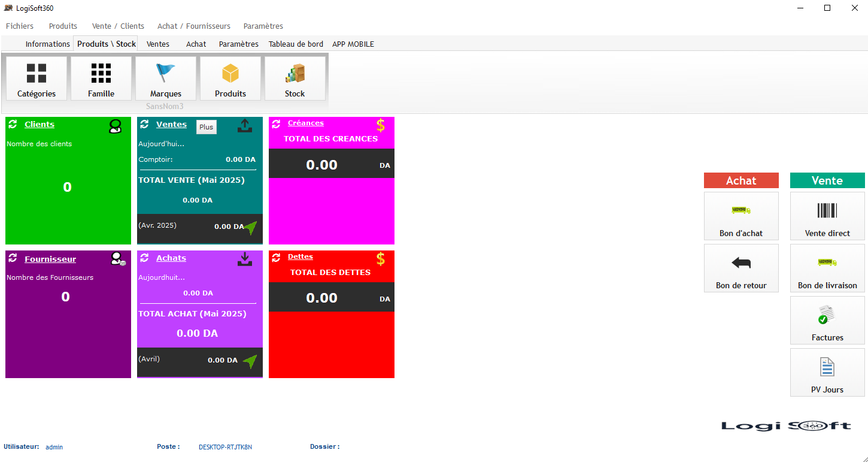868x462 pixels.
Task: Switch to the APP MOBILE tab
Action: 353,44
